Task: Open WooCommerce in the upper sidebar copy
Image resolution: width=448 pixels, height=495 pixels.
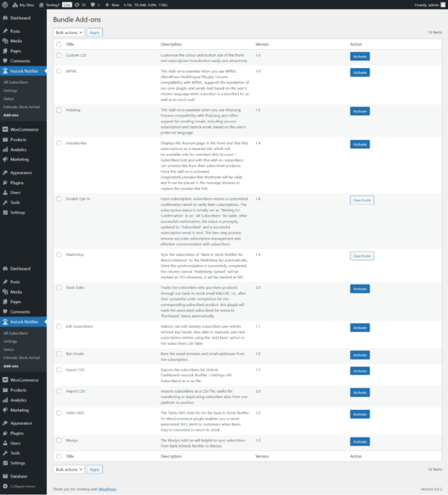Action: (x=23, y=130)
